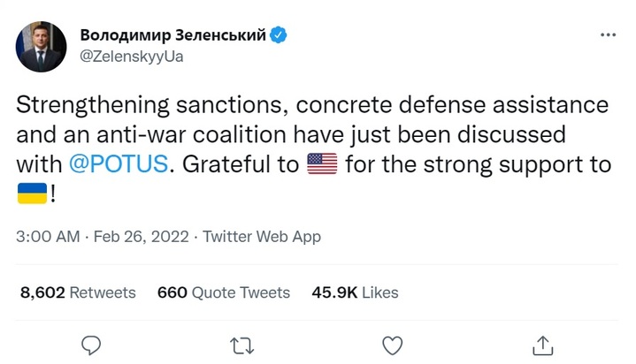View the 8,602 Retweets list

point(77,292)
